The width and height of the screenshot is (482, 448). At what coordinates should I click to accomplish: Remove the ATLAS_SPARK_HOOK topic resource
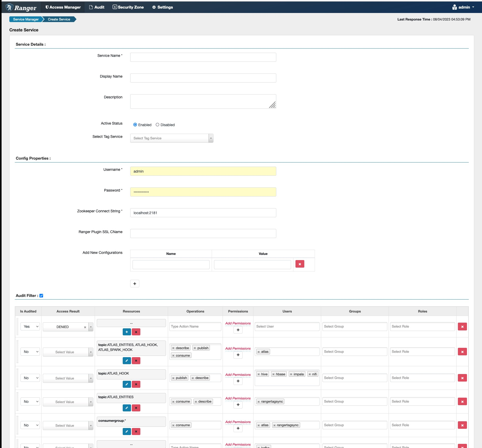click(136, 361)
